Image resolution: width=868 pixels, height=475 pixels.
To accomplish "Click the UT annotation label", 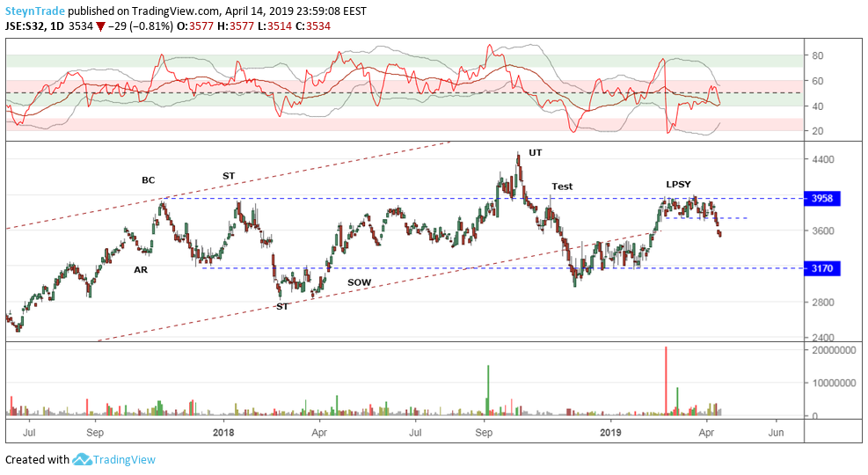I will pyautogui.click(x=536, y=153).
